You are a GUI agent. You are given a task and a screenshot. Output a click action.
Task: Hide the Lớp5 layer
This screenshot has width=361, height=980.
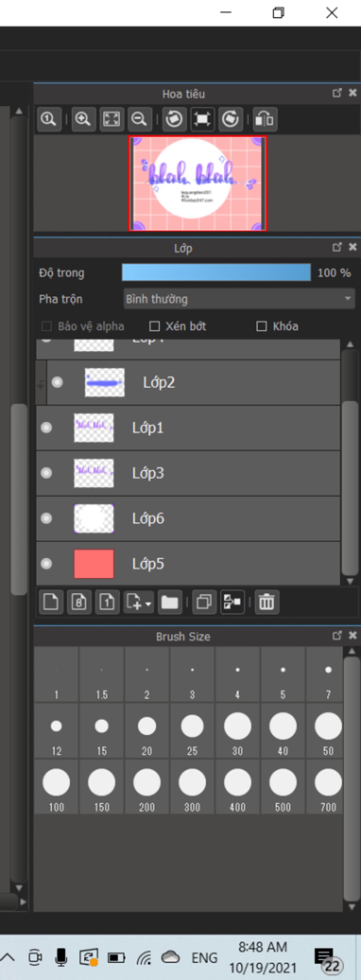(x=47, y=563)
